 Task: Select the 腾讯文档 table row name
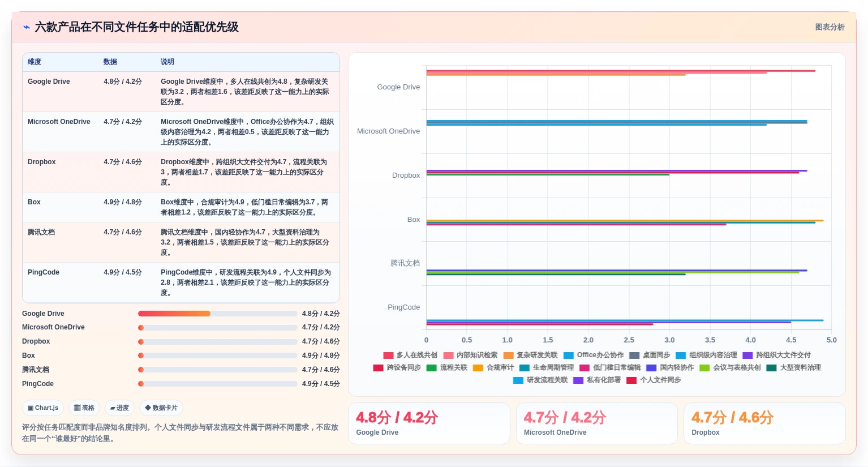pos(41,232)
